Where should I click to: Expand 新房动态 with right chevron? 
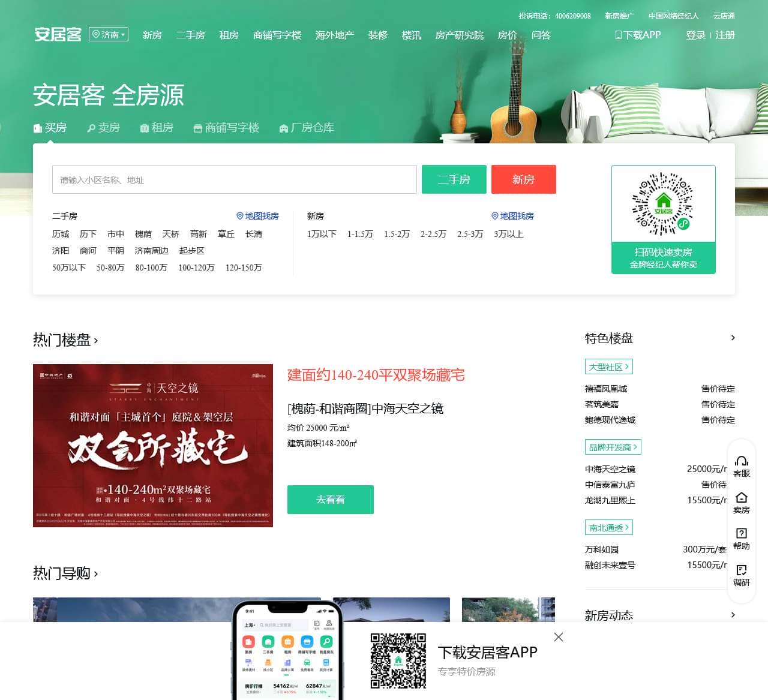(733, 615)
